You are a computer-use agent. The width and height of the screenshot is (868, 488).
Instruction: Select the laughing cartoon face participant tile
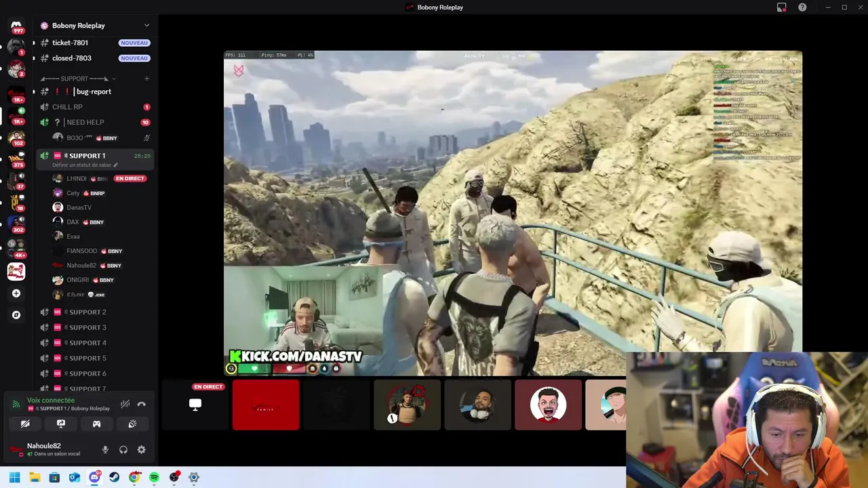click(548, 405)
